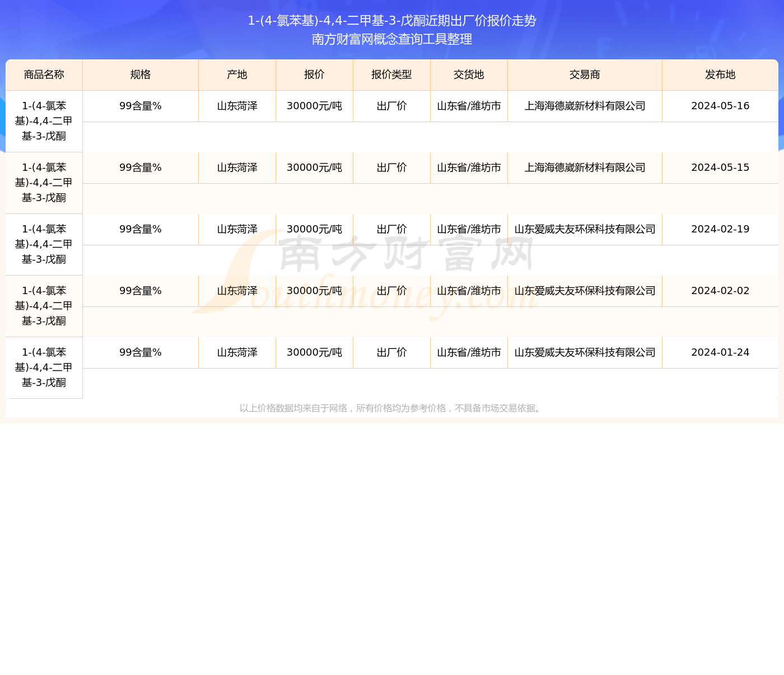
Task: Click the 报价 column header
Action: [x=314, y=75]
